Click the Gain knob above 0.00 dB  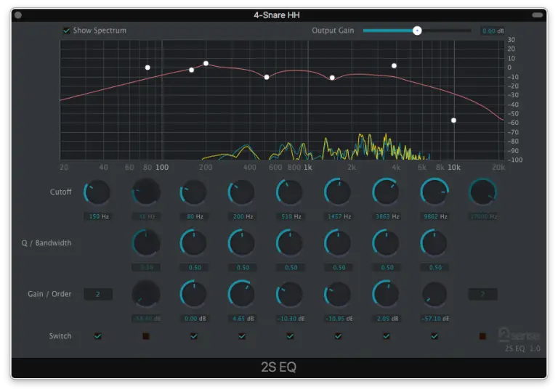(193, 295)
